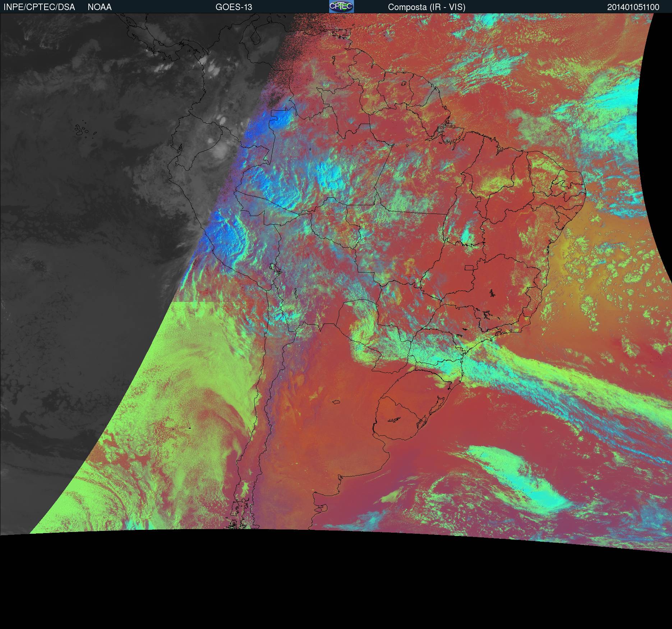
Task: Click the INPE/CPTEC/DSA header label
Action: (x=39, y=7)
